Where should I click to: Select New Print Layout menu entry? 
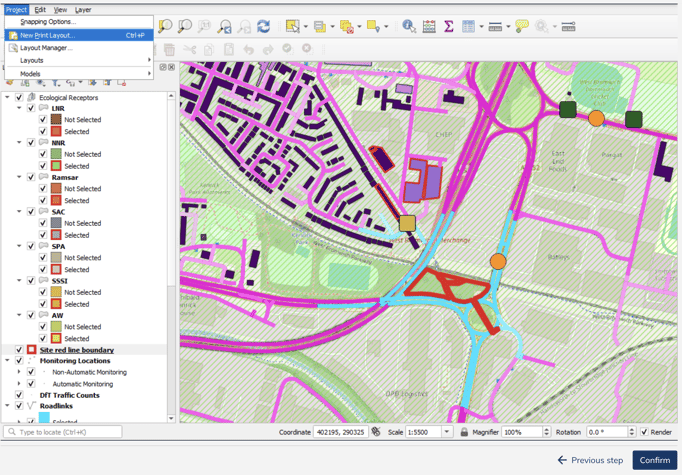tap(47, 35)
